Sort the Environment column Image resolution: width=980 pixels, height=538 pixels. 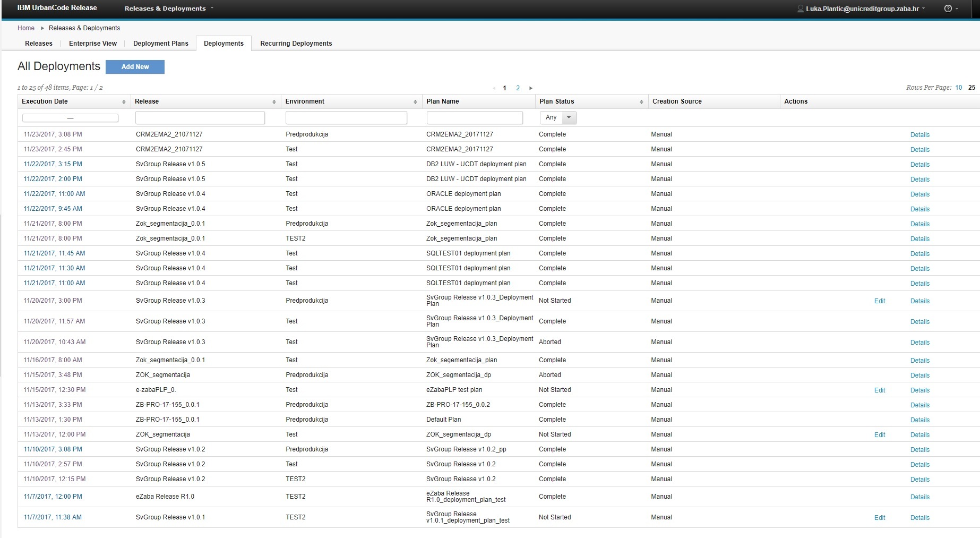coord(415,102)
